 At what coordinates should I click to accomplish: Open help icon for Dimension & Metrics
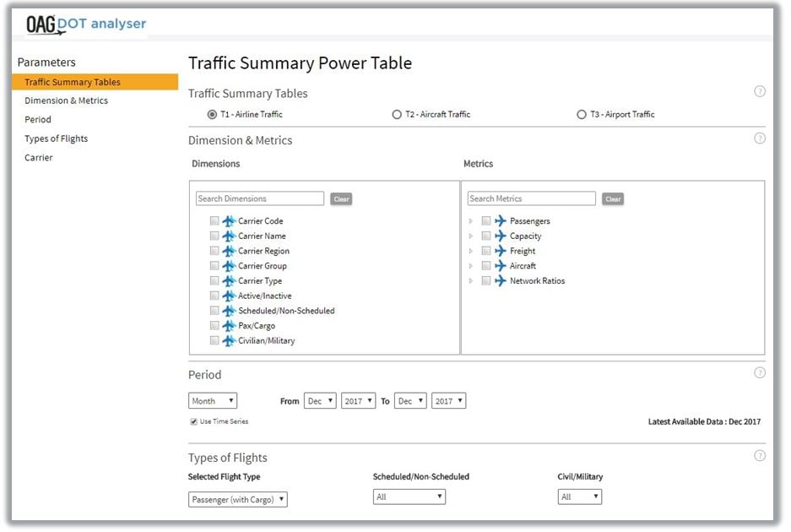759,138
